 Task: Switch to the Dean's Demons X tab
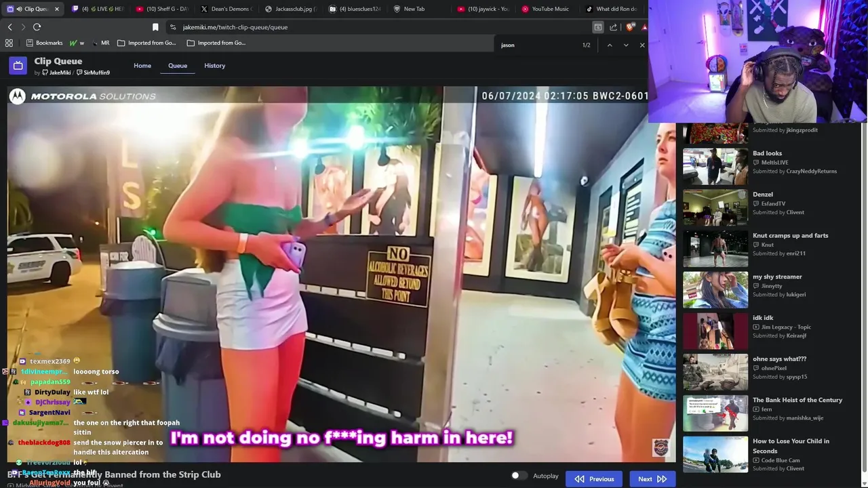(227, 9)
